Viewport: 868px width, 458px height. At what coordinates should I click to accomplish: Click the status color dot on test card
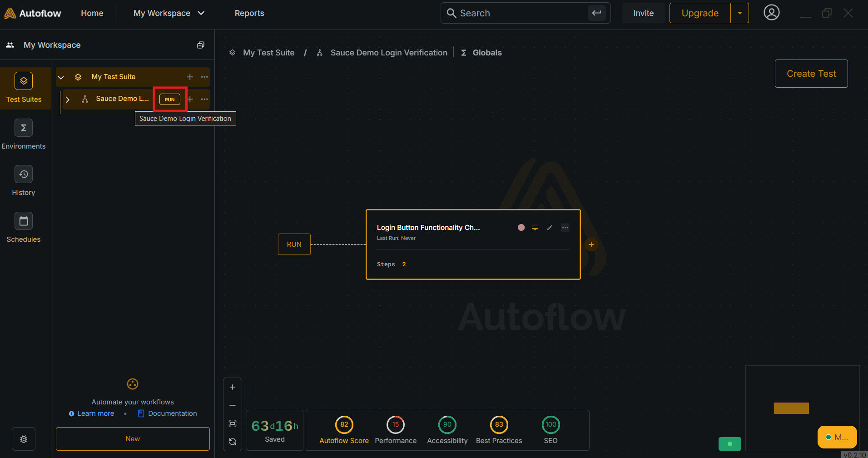coord(521,228)
